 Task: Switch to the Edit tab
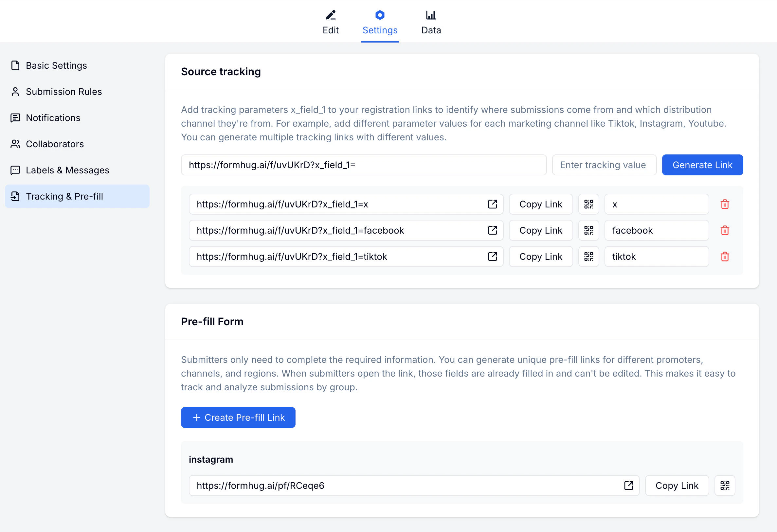point(331,22)
